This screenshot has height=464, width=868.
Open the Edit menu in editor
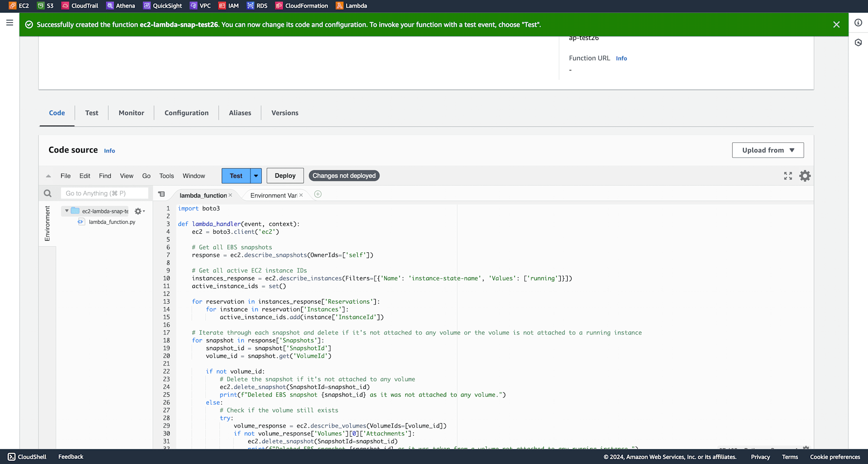pos(85,176)
